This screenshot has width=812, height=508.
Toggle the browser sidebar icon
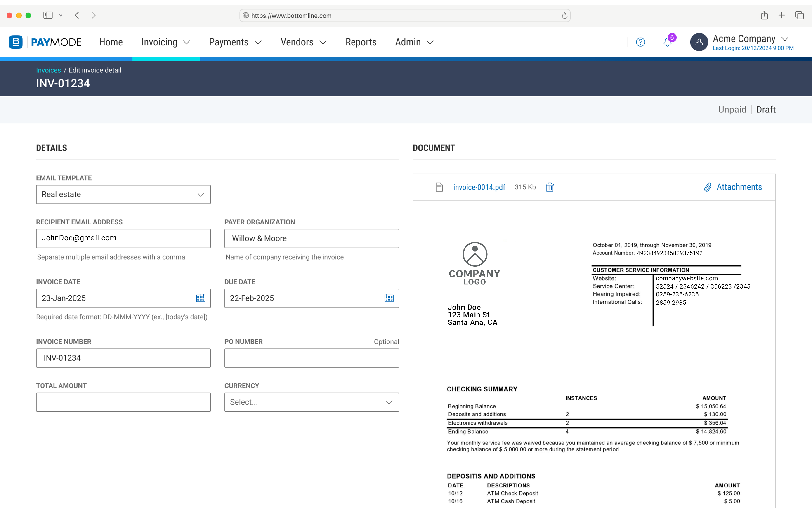point(48,15)
